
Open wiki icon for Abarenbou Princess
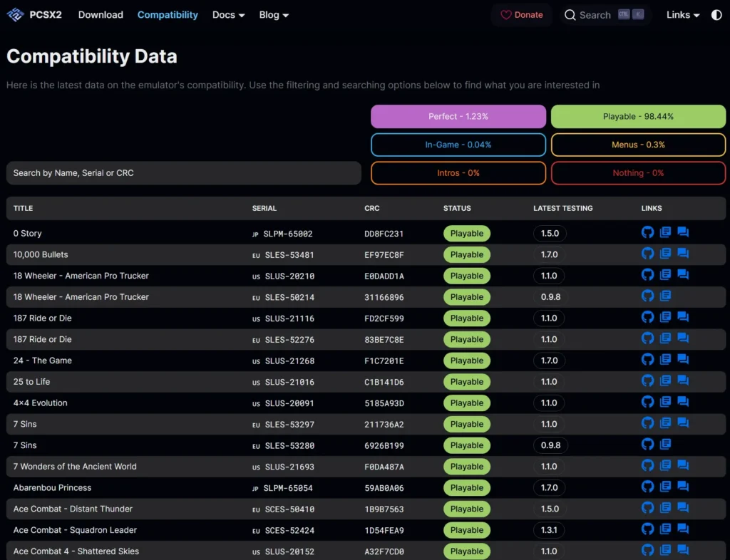[x=665, y=487]
